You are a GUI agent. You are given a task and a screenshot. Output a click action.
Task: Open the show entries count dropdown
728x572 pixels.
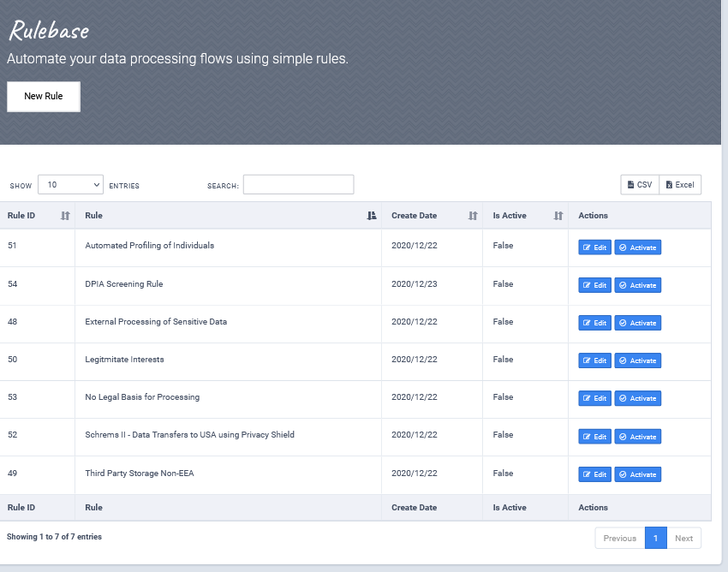click(70, 185)
